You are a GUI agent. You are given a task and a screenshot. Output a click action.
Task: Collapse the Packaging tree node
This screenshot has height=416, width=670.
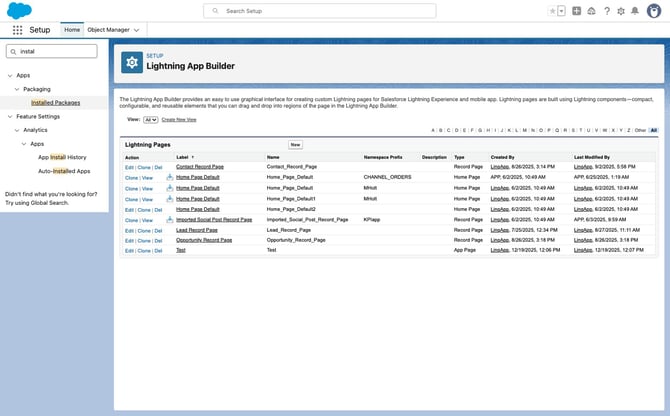(17, 89)
